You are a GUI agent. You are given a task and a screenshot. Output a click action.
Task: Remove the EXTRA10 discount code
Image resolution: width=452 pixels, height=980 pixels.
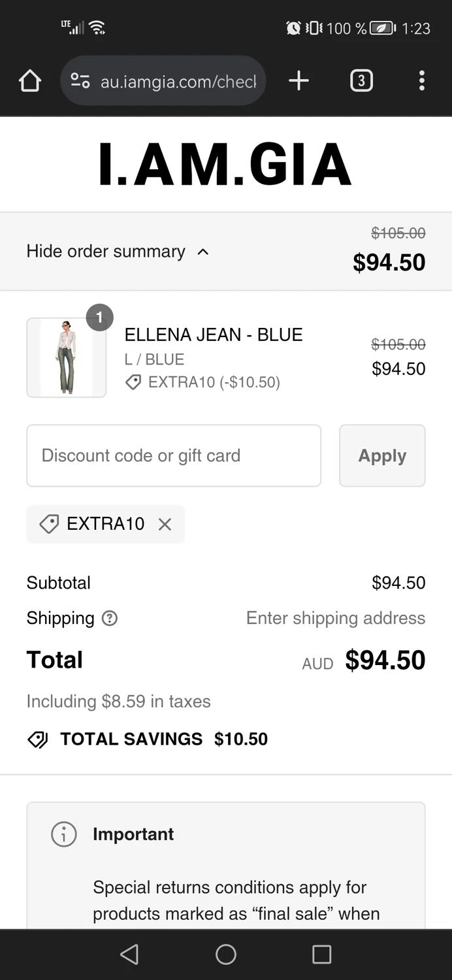165,524
